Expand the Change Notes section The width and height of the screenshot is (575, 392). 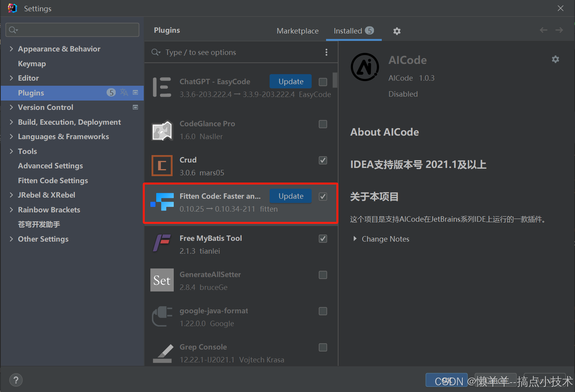(x=355, y=238)
